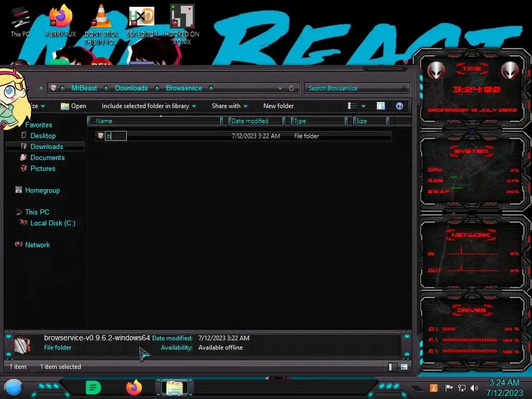Toggle the preview pane icon
The height and width of the screenshot is (399, 532).
click(x=381, y=106)
